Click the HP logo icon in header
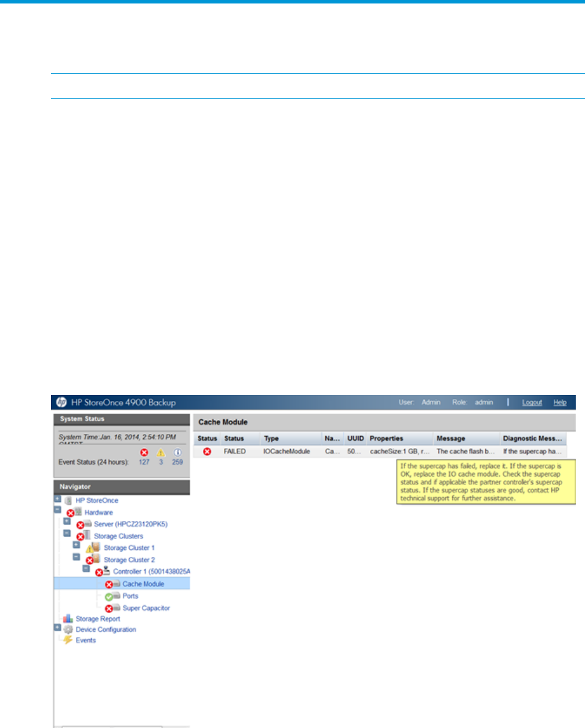This screenshot has width=585, height=728. (61, 403)
